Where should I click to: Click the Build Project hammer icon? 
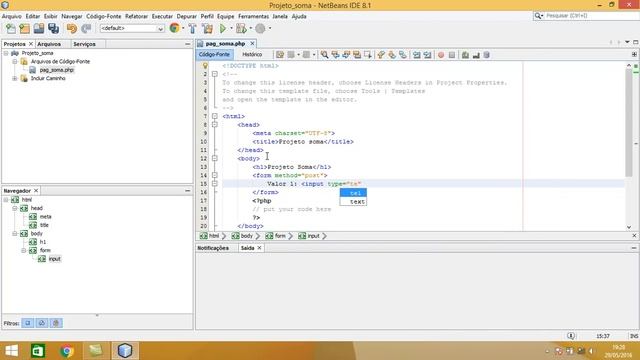coord(193,28)
